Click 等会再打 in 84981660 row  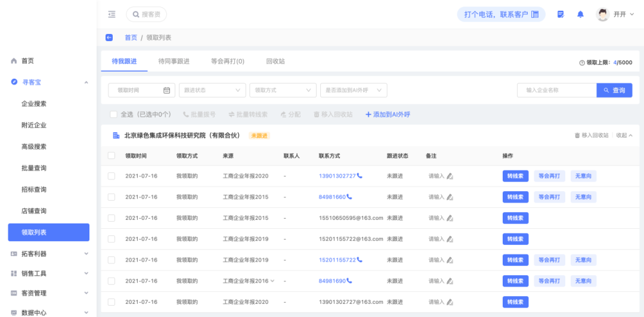[x=549, y=197]
